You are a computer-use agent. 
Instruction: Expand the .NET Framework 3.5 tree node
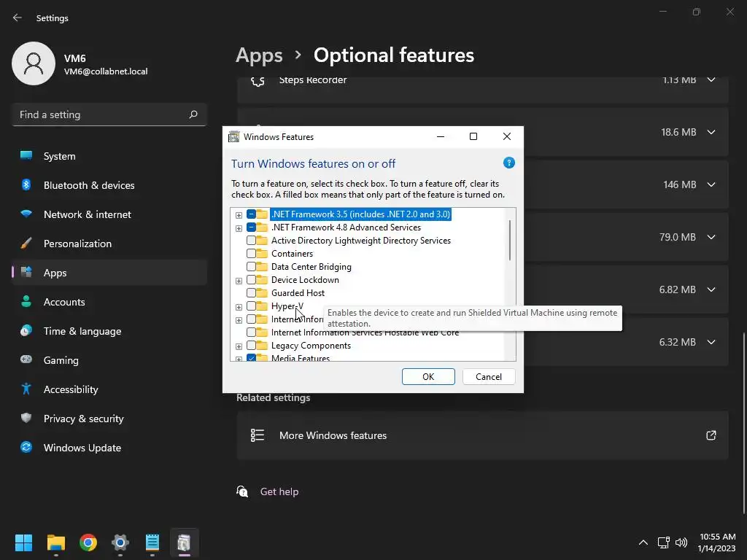coord(239,215)
